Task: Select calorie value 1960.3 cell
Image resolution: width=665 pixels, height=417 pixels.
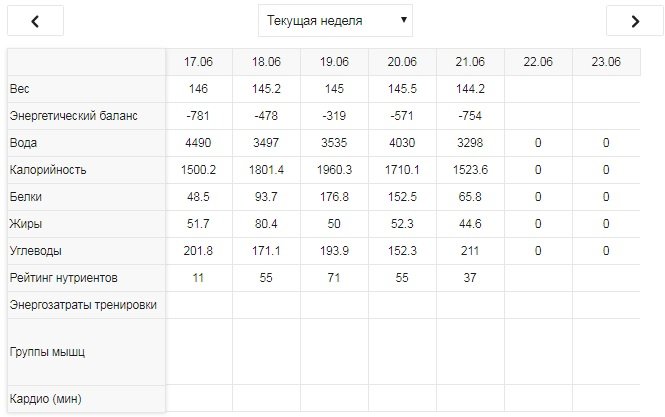Action: point(334,170)
